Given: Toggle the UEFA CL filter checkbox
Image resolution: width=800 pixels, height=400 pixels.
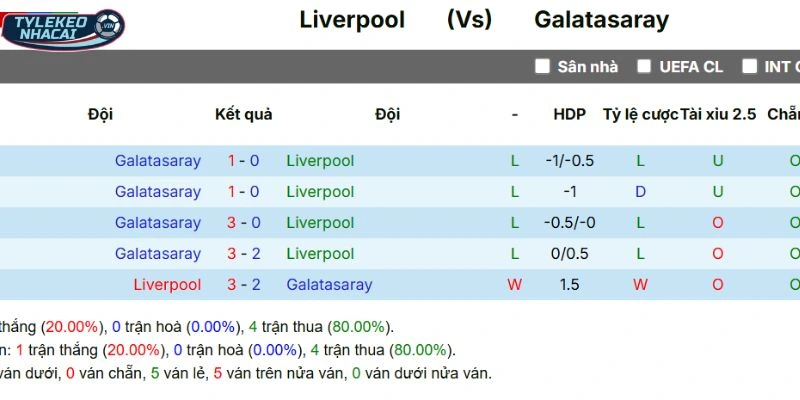Looking at the screenshot, I should 644,67.
